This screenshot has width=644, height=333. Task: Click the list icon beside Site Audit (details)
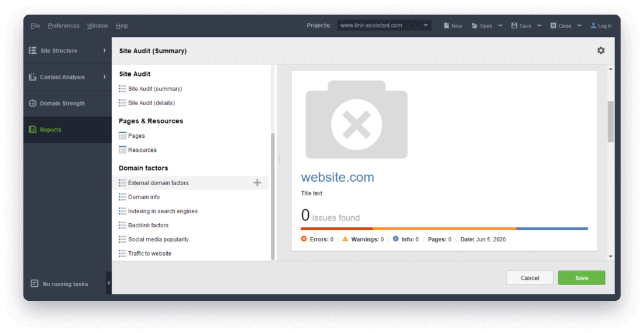tap(122, 102)
